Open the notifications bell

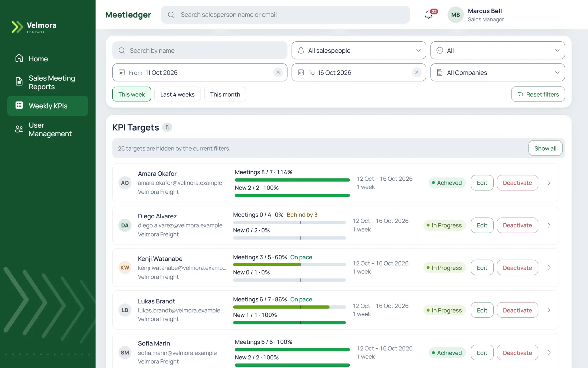[x=429, y=14]
